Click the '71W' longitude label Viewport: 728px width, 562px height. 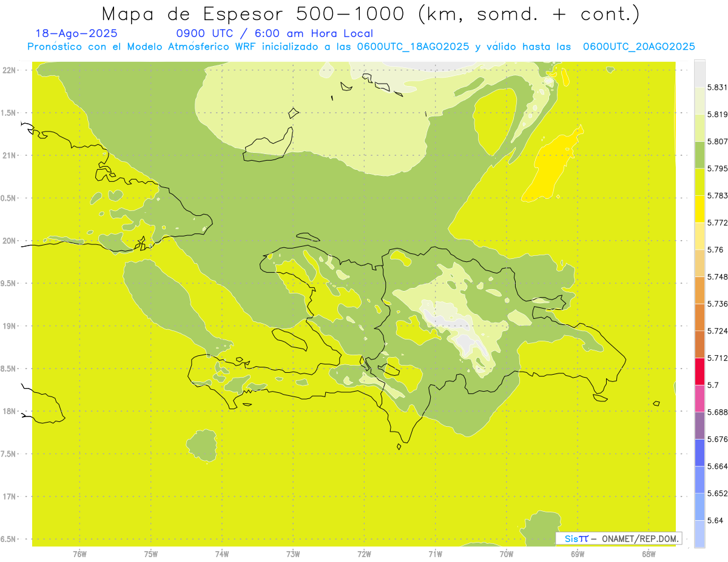(x=435, y=554)
